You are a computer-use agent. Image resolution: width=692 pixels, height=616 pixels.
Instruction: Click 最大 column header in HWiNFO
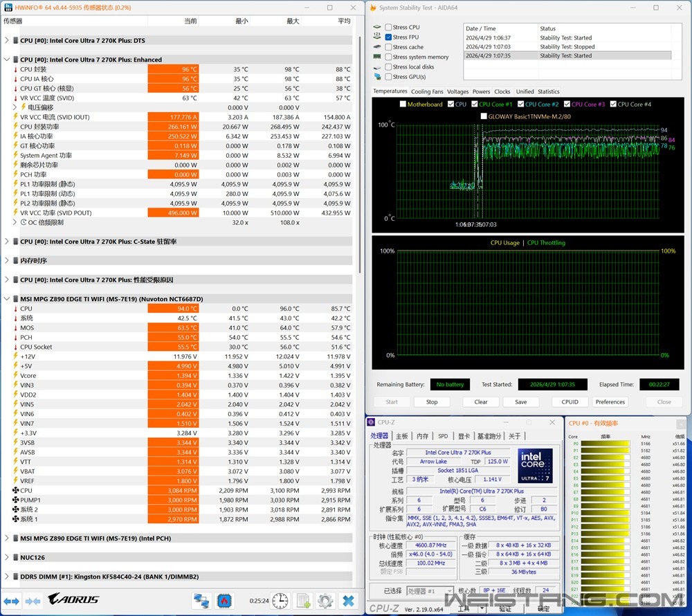pos(293,21)
